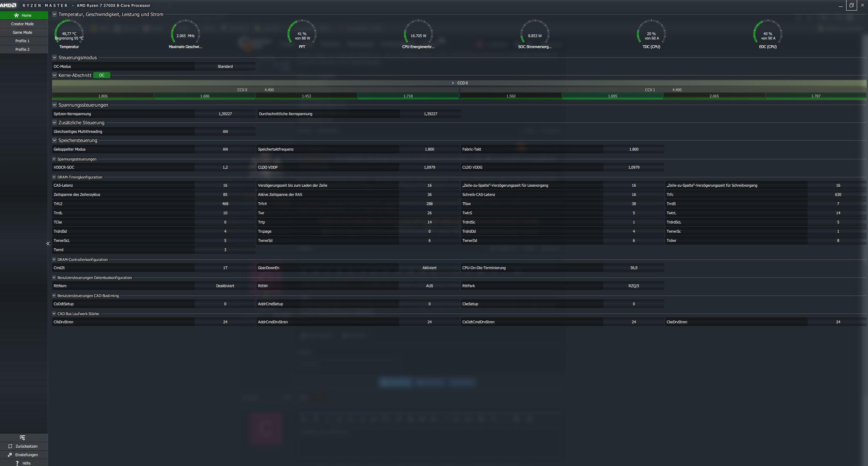Click the Zurücksetzen reset icon
The height and width of the screenshot is (466, 868).
tap(10, 446)
